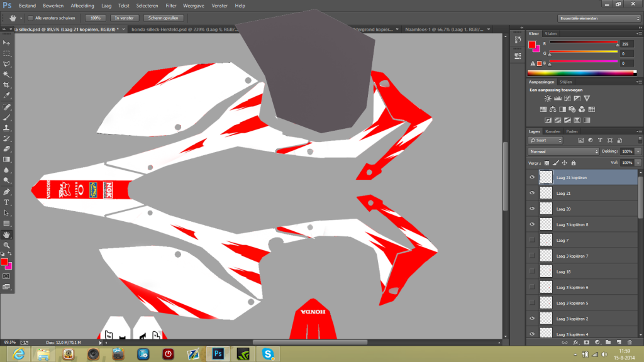The image size is (644, 362).
Task: Click the red foreground color swatch in toolbox
Action: 4,261
